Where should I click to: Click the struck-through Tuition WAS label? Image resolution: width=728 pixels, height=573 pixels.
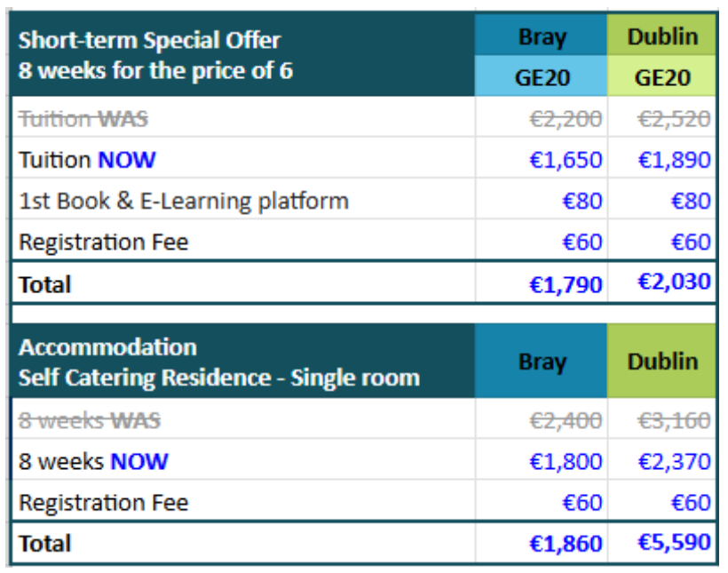pos(83,119)
